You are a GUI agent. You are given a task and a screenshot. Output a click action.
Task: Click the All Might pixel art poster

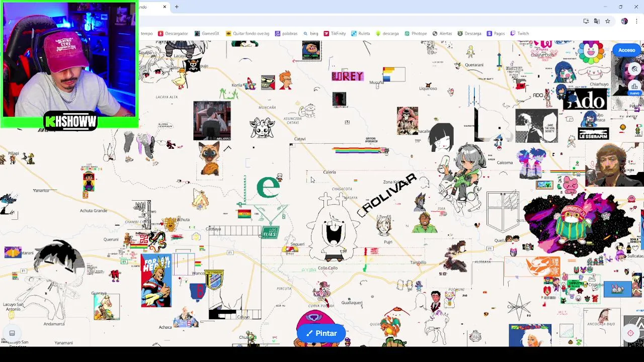tap(156, 281)
